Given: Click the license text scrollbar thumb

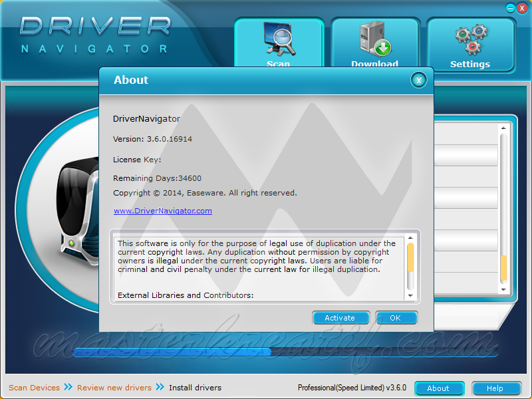Looking at the screenshot, I should 410,257.
